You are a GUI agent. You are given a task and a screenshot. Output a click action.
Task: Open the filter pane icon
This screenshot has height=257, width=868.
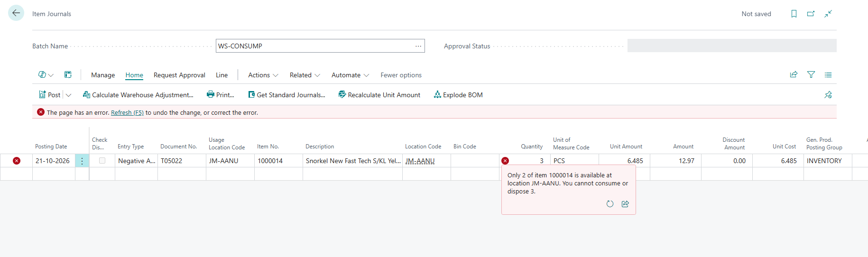(811, 74)
